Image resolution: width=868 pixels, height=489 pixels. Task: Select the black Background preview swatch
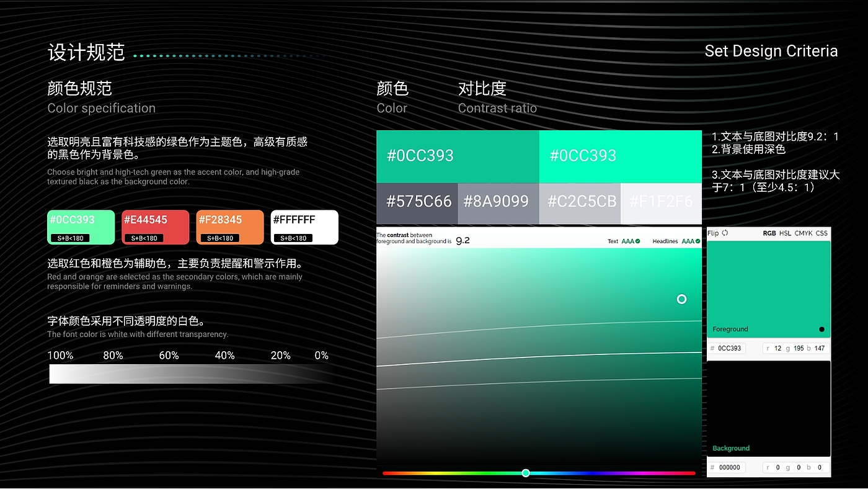pos(769,408)
